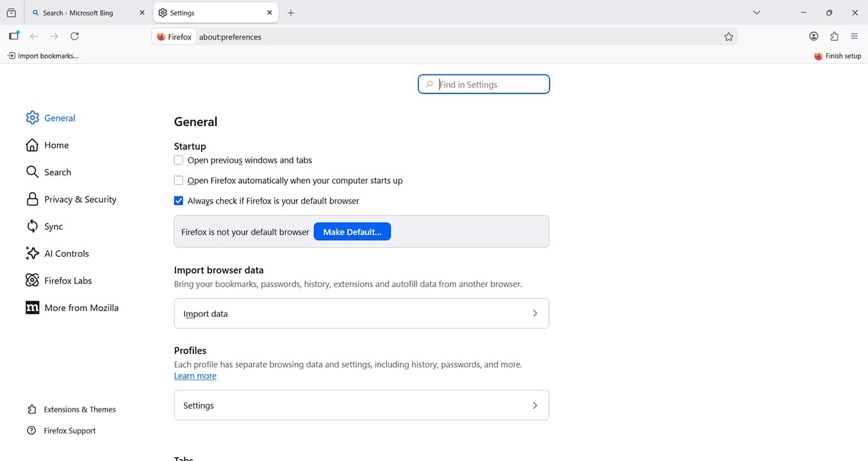Switch to the Search - Microsoft Bing tab
The image size is (868, 461).
pos(89,13)
